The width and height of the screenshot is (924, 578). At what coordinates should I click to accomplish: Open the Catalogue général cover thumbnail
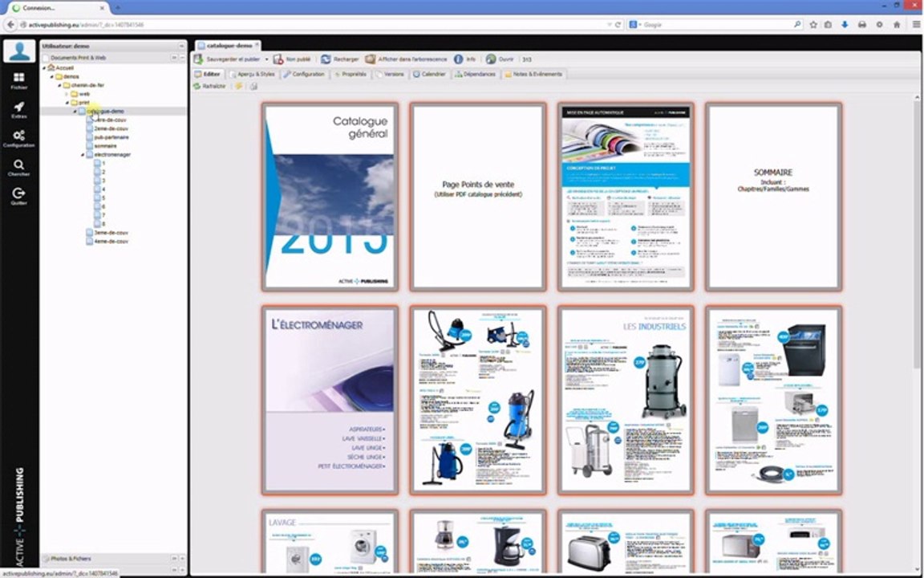330,197
